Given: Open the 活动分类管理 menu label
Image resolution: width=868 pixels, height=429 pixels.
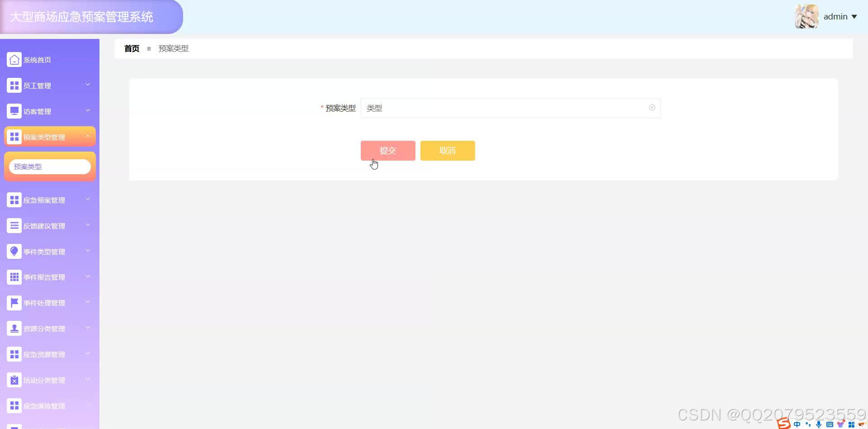Looking at the screenshot, I should pos(44,380).
